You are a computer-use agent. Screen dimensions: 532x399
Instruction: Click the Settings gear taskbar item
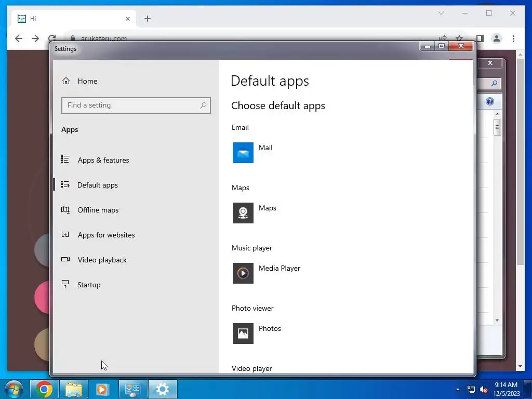point(163,389)
